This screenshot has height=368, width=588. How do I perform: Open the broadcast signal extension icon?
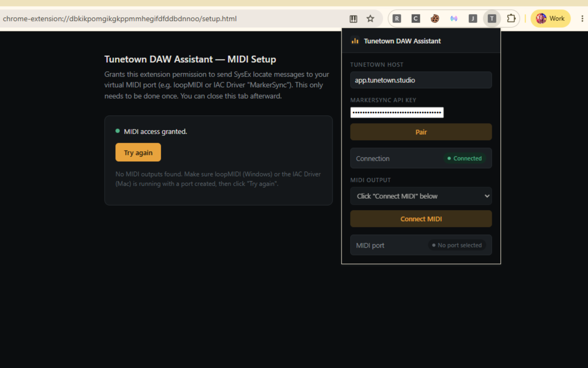pyautogui.click(x=454, y=19)
